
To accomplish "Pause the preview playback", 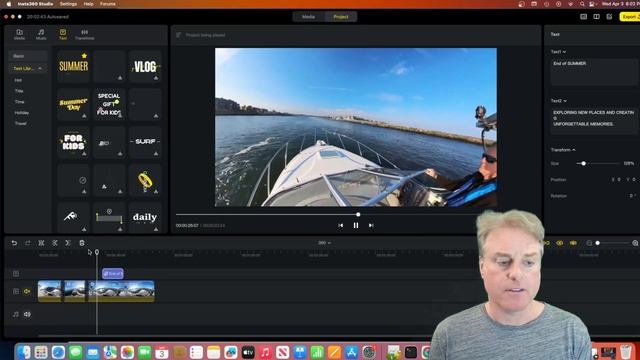I will 356,225.
